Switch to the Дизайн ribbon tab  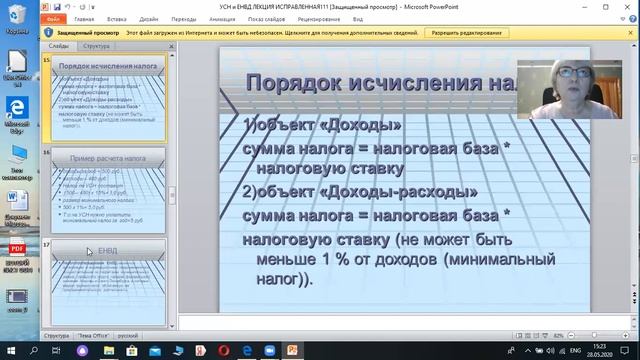tap(149, 19)
